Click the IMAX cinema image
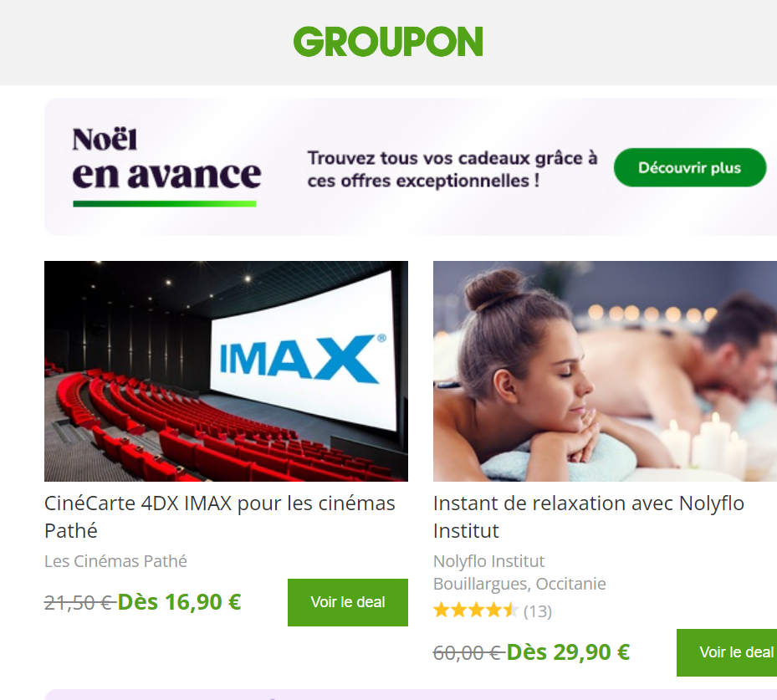The height and width of the screenshot is (700, 777). (226, 371)
